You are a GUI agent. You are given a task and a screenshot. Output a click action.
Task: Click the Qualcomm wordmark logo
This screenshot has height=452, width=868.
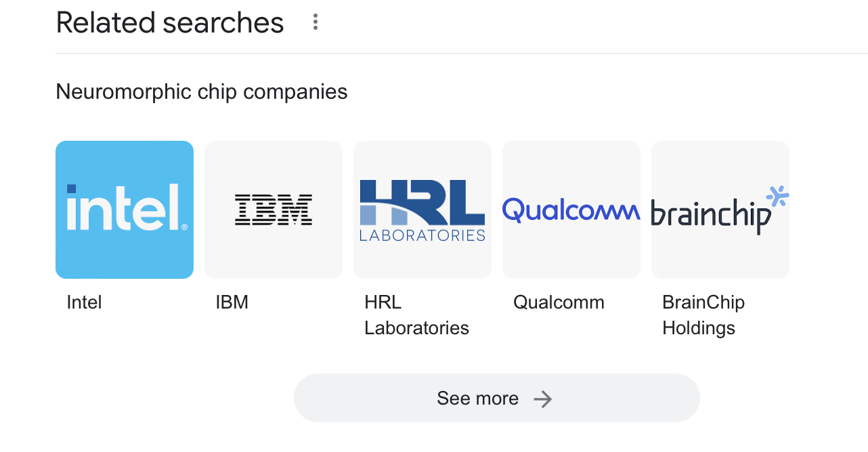571,210
